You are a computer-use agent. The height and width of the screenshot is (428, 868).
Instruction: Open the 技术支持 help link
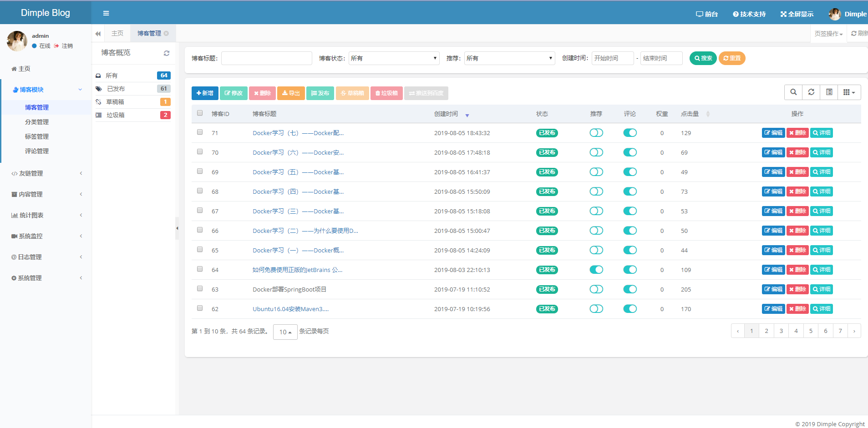[x=749, y=14]
